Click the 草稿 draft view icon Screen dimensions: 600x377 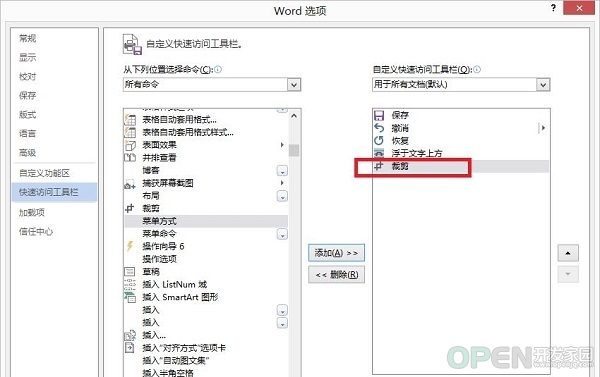[x=130, y=271]
